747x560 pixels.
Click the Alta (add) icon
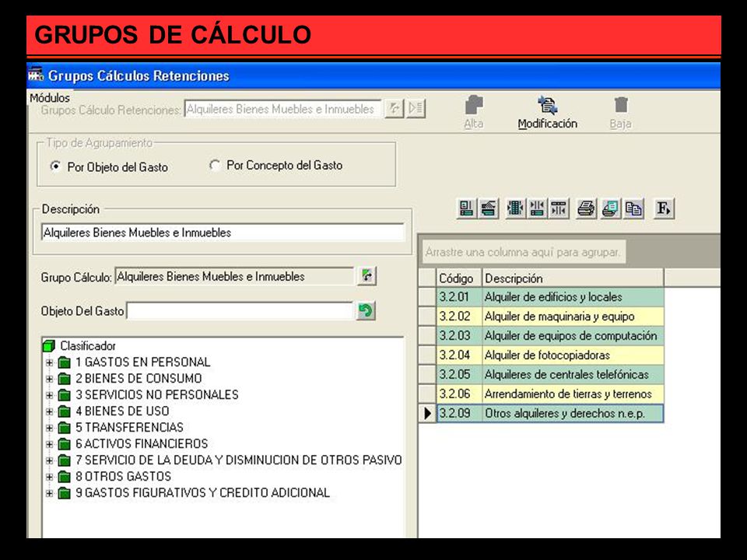474,105
